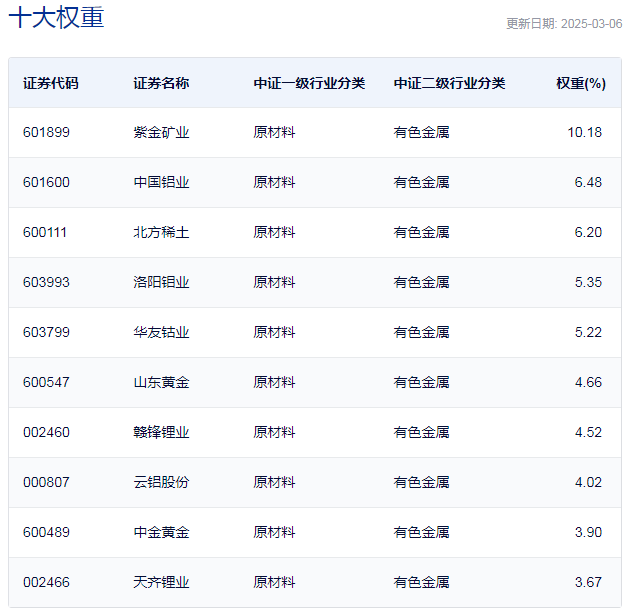Click the 证券代码 column header
Image resolution: width=629 pixels, height=614 pixels.
(x=50, y=83)
